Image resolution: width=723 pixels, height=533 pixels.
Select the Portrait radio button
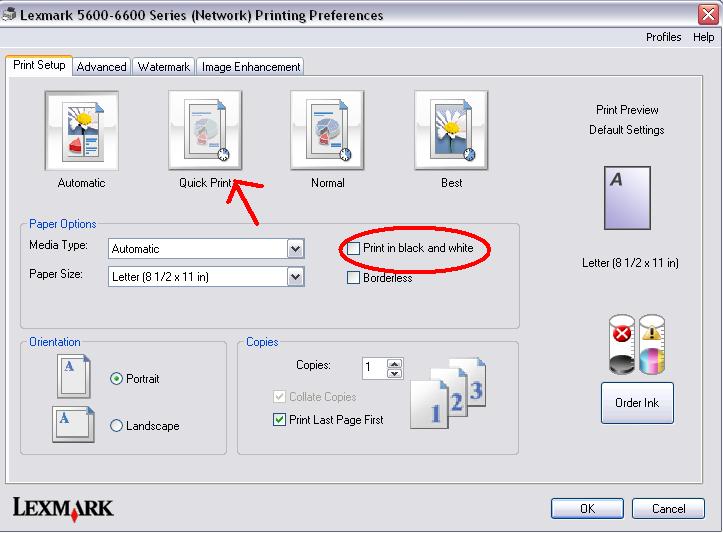(116, 379)
